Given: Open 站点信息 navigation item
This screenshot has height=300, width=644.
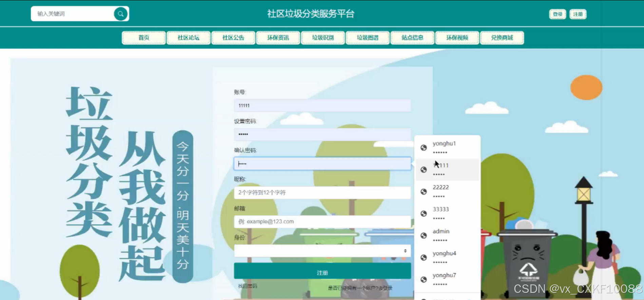Looking at the screenshot, I should point(412,38).
